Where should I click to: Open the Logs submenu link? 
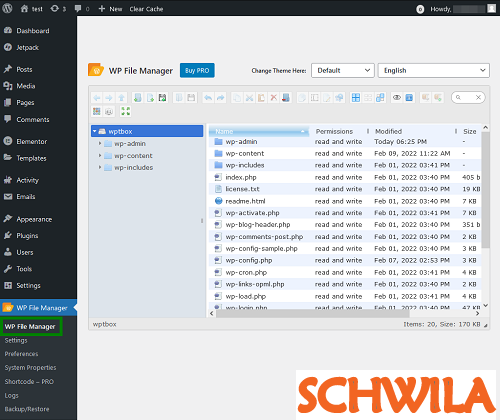tap(11, 395)
